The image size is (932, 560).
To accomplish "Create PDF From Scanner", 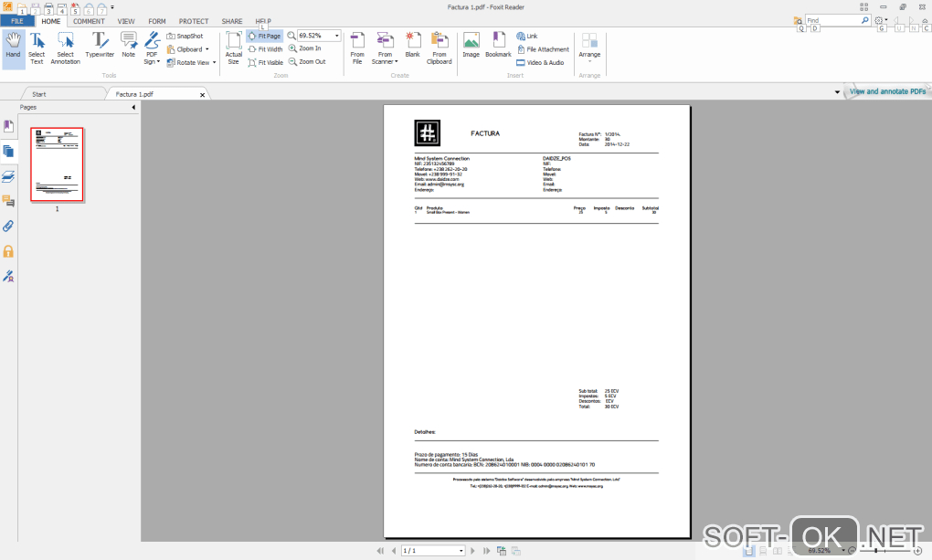I will click(386, 48).
